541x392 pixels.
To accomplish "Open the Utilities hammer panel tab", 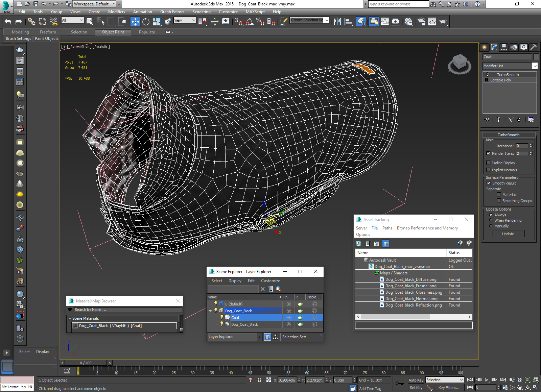I will 534,47.
